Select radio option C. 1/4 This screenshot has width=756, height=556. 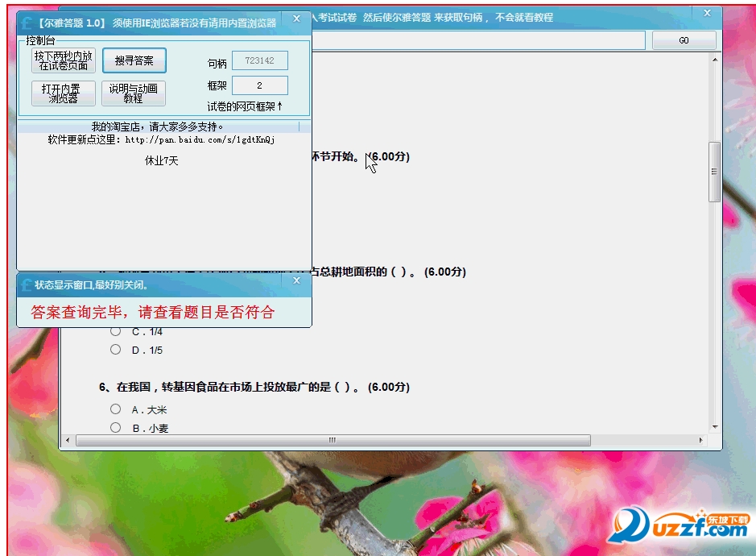click(115, 331)
